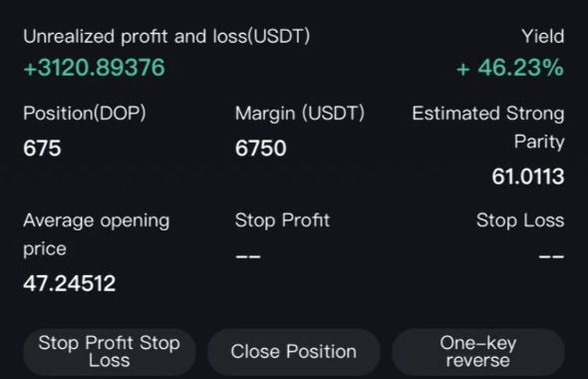
Task: Select the opening price 47.24512
Action: point(70,283)
